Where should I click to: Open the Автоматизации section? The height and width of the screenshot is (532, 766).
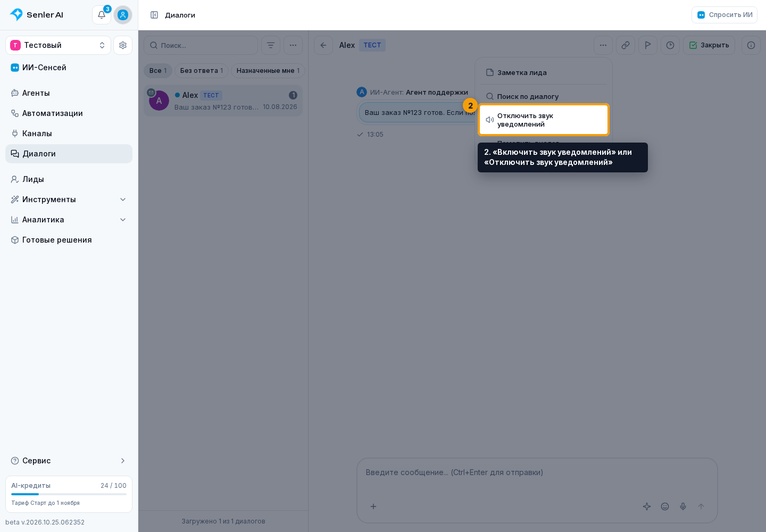point(69,113)
